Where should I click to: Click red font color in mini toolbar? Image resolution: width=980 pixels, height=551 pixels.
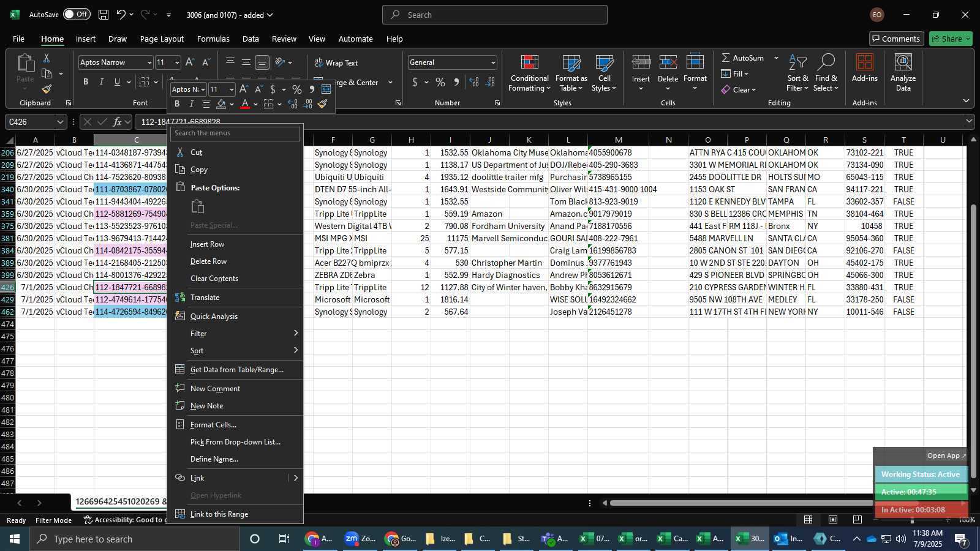245,104
